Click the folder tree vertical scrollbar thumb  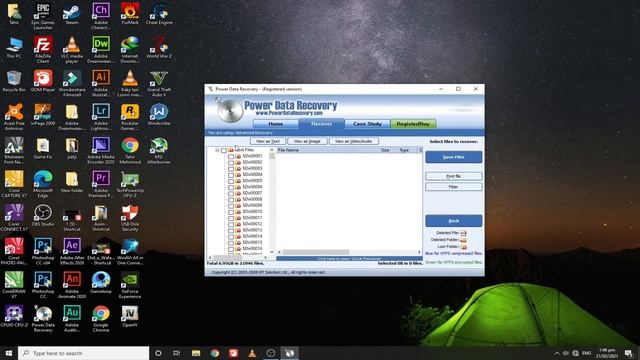272,156
